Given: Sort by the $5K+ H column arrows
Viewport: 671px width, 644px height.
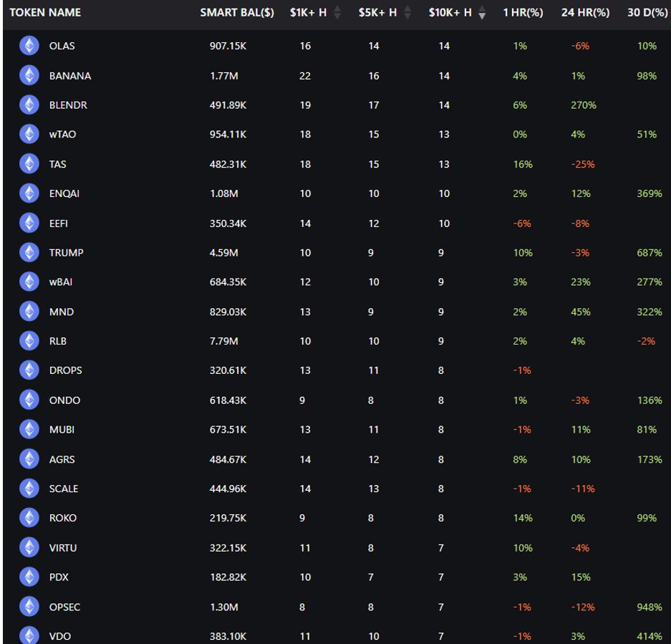Looking at the screenshot, I should coord(407,12).
